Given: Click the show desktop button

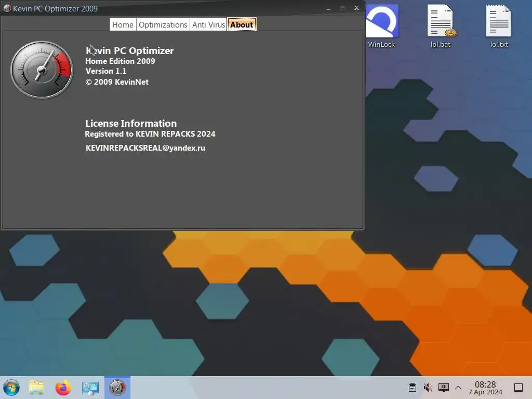Looking at the screenshot, I should point(518,388).
